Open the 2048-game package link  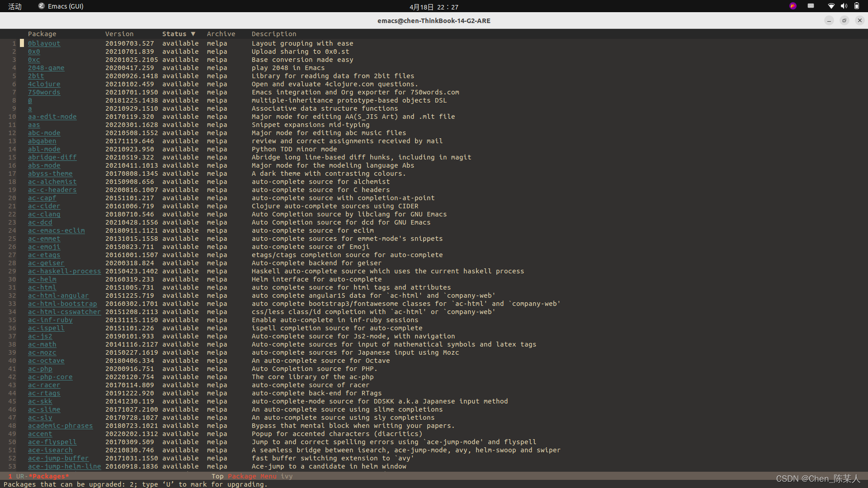click(x=46, y=68)
